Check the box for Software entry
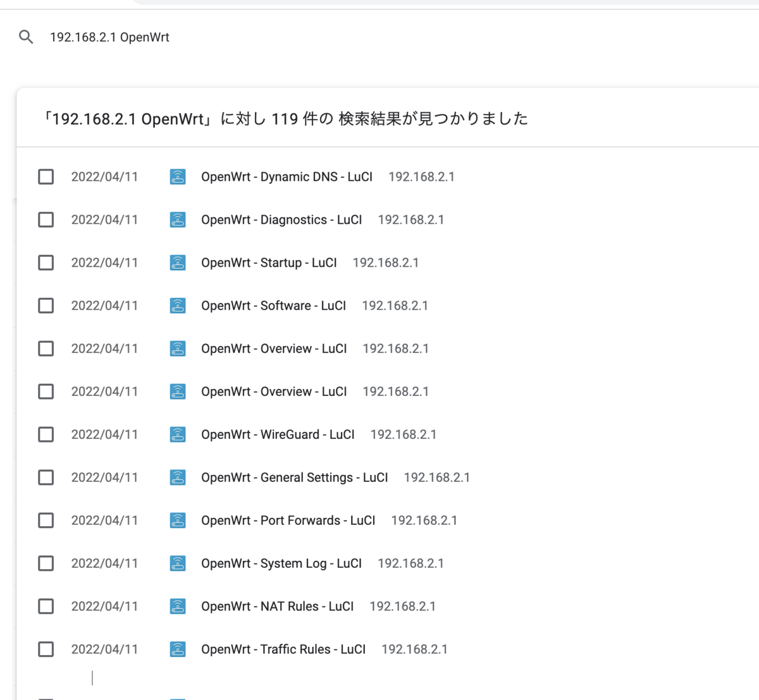 point(46,306)
